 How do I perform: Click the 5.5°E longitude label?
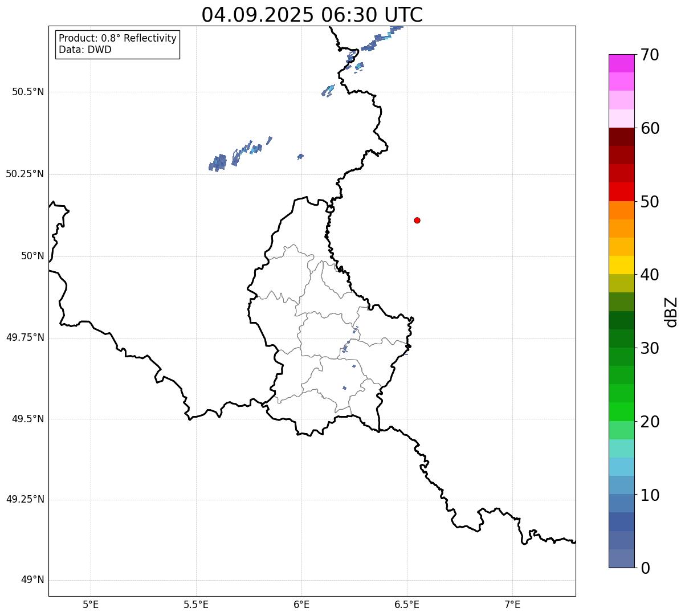click(196, 604)
